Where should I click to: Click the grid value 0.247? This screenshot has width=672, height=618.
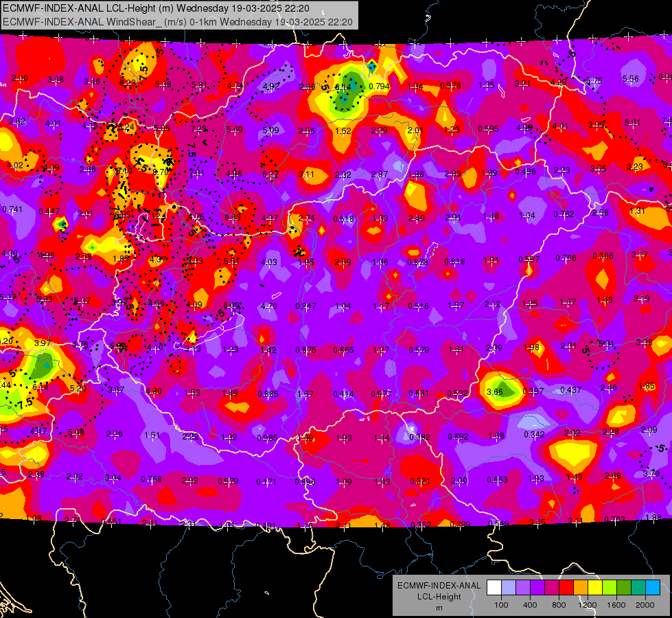pyautogui.click(x=306, y=306)
